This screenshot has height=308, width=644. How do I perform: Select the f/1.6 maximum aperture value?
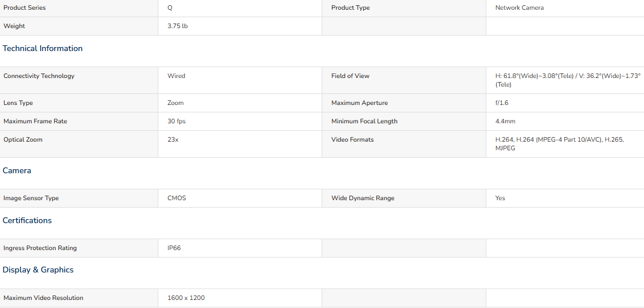click(x=502, y=103)
